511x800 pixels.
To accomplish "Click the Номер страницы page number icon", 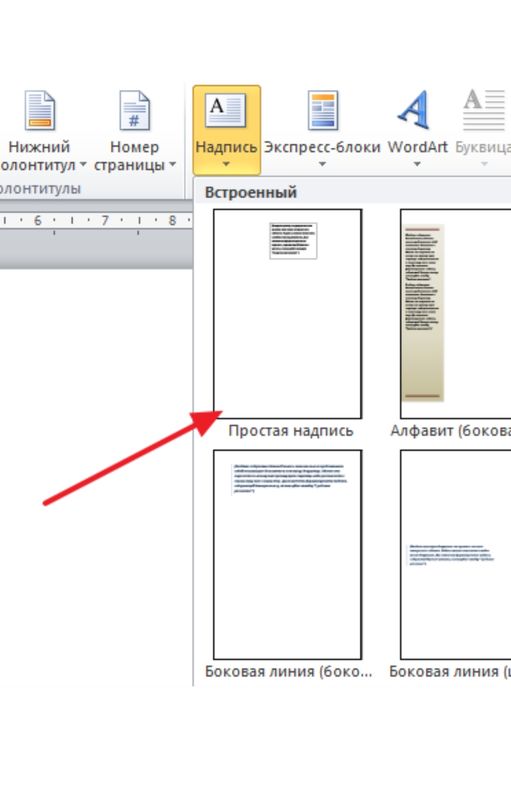I will tap(135, 110).
